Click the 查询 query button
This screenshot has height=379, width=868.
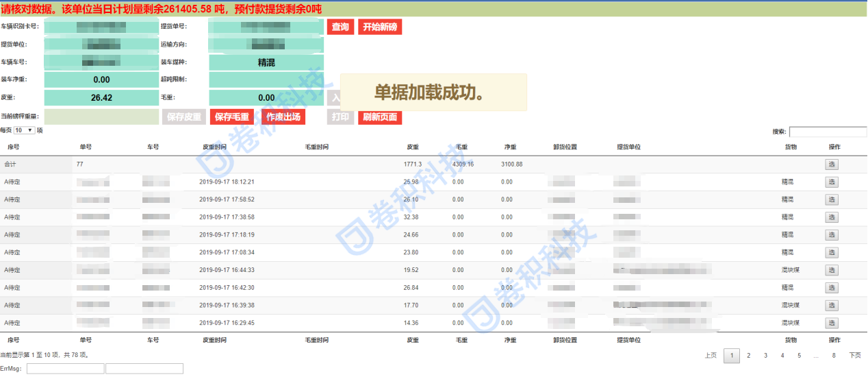point(340,27)
